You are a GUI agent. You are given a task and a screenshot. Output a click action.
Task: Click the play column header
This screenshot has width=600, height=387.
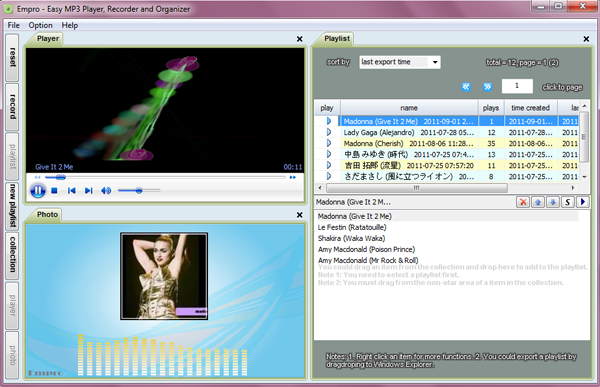[327, 108]
